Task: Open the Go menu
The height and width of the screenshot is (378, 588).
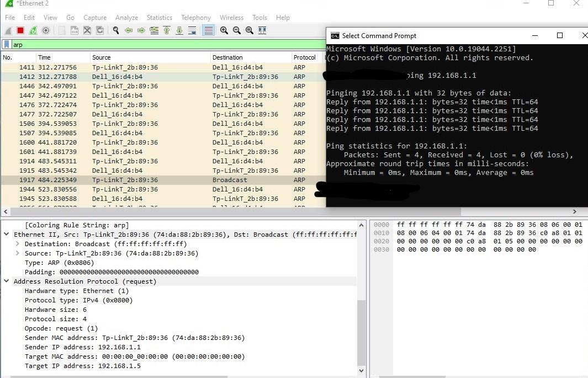Action: click(70, 18)
